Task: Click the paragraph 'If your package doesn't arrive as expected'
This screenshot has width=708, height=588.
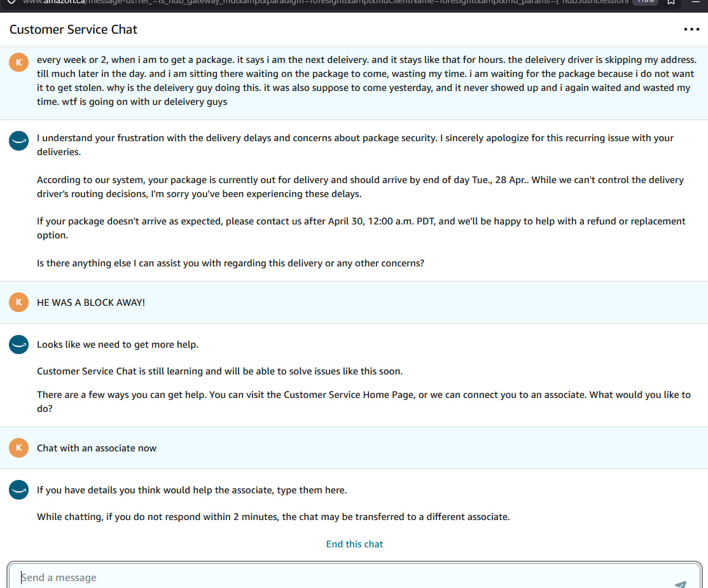Action: (x=361, y=228)
